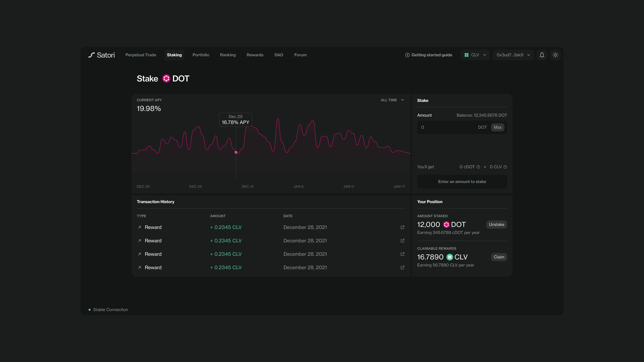This screenshot has height=362, width=644.
Task: Focus the stake amount input field
Action: click(x=447, y=127)
